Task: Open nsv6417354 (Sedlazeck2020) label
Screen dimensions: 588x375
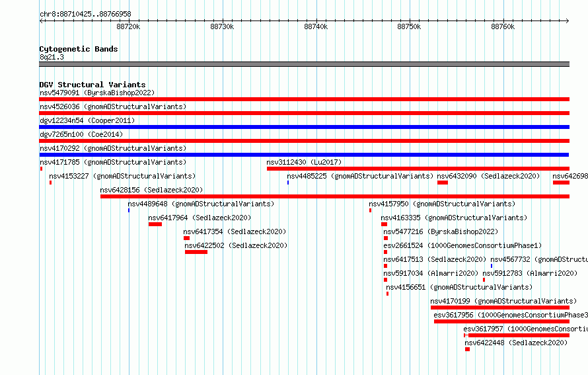Action: point(235,231)
